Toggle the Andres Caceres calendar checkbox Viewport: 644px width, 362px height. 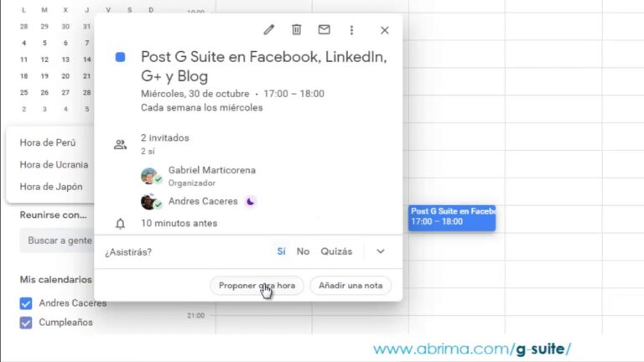click(26, 303)
